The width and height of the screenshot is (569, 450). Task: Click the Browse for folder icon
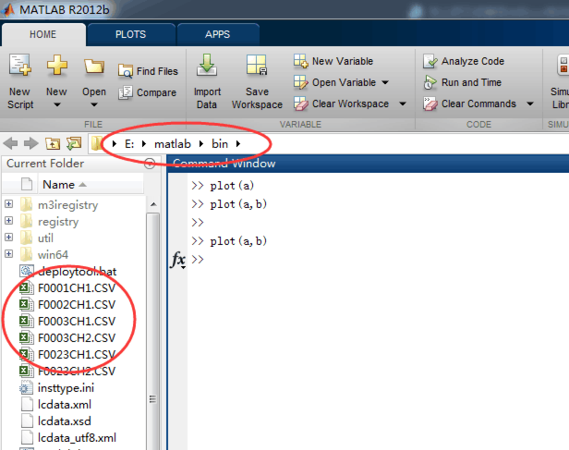tap(74, 144)
